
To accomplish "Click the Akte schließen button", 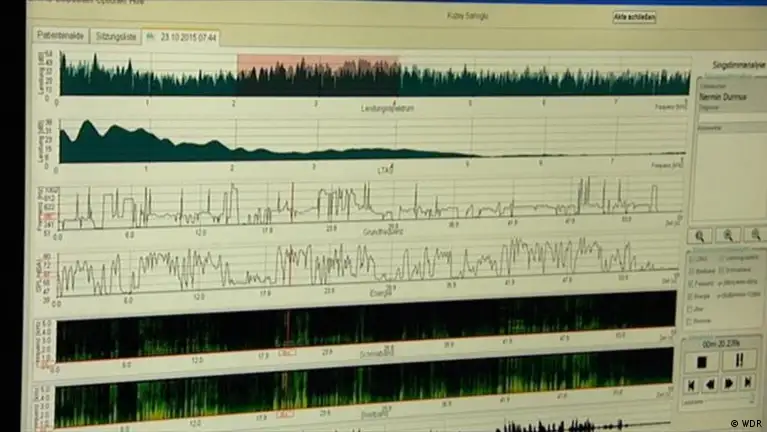I will click(x=634, y=17).
